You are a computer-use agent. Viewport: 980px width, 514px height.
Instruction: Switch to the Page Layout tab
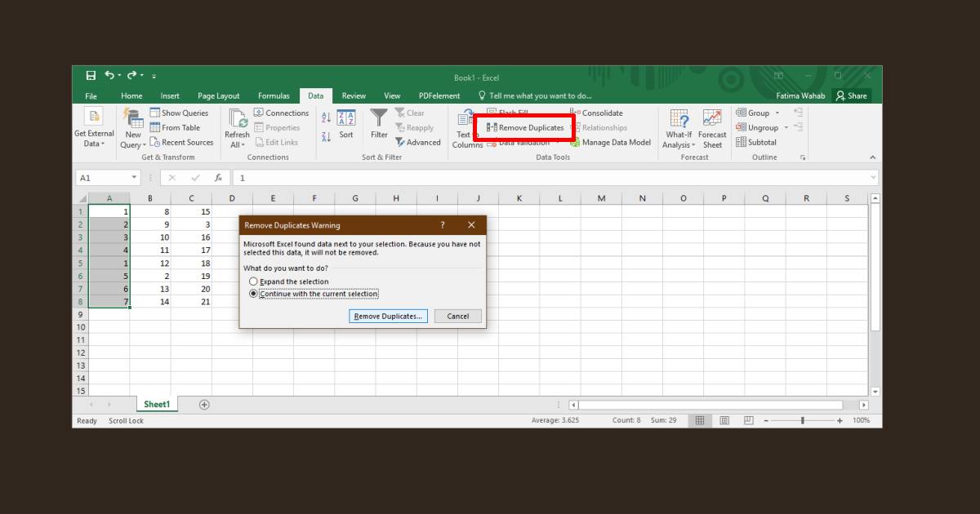click(219, 96)
